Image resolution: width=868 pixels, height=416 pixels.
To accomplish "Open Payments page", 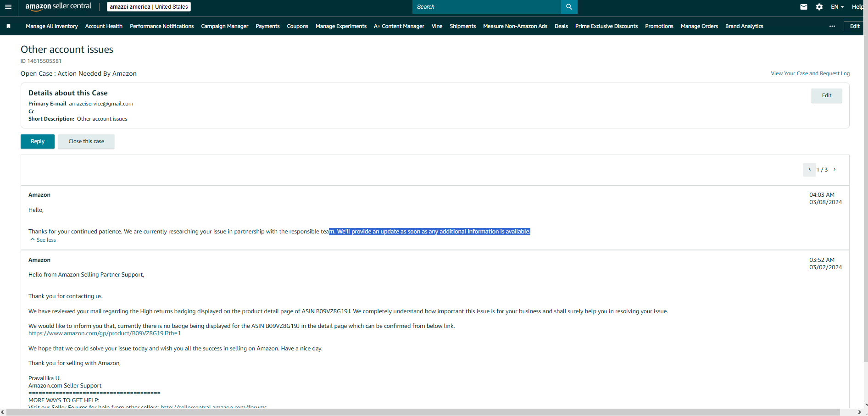I will (267, 26).
